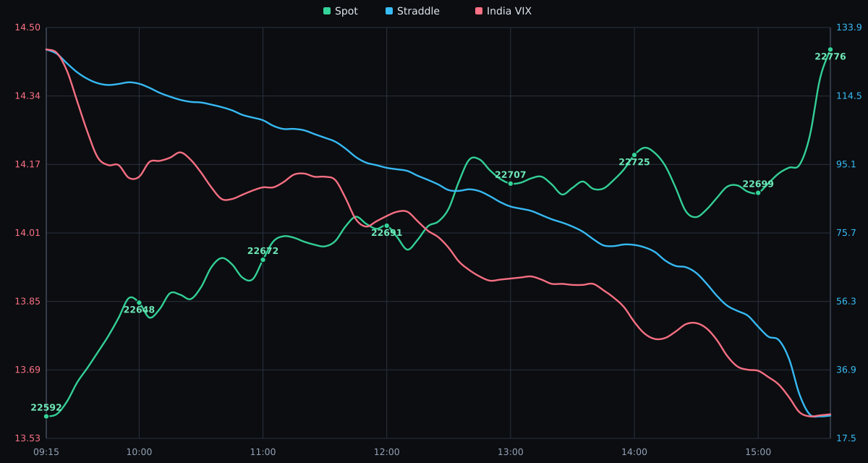This screenshot has height=463, width=868.
Task: Select the Spot data point labeled 22672
Action: 263,260
